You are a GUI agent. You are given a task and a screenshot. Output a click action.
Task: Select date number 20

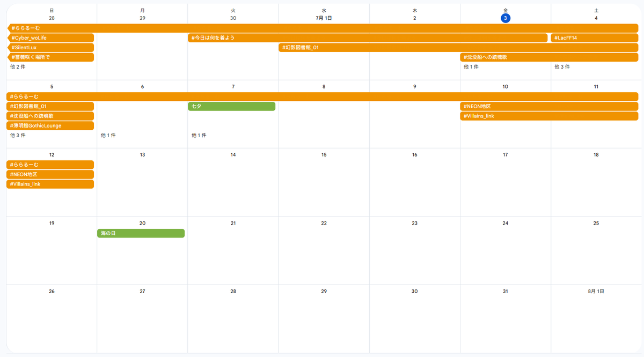click(x=142, y=224)
